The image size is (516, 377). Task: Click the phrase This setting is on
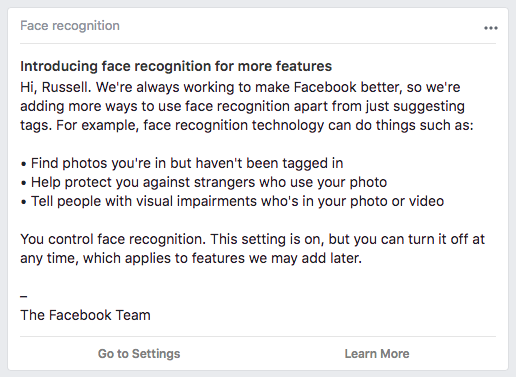(x=268, y=239)
